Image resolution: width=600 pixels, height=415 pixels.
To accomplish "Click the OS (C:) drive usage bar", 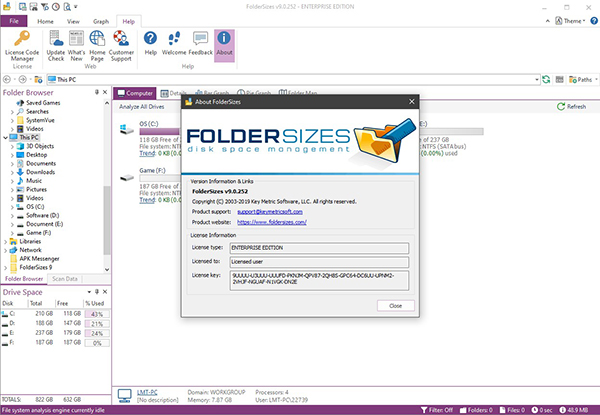I will point(160,132).
